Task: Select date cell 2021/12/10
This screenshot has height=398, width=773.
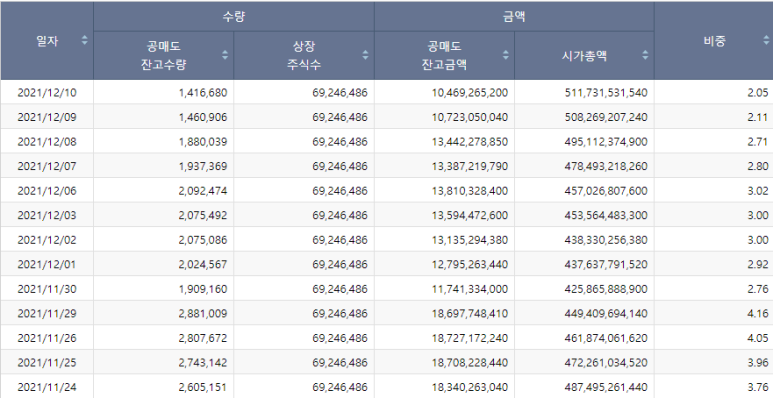Action: coord(47,93)
